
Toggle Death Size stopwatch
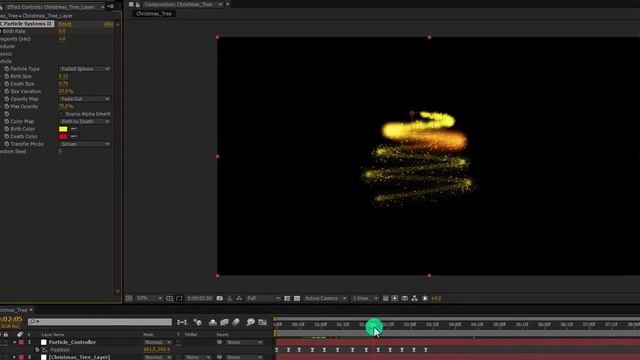tap(7, 84)
